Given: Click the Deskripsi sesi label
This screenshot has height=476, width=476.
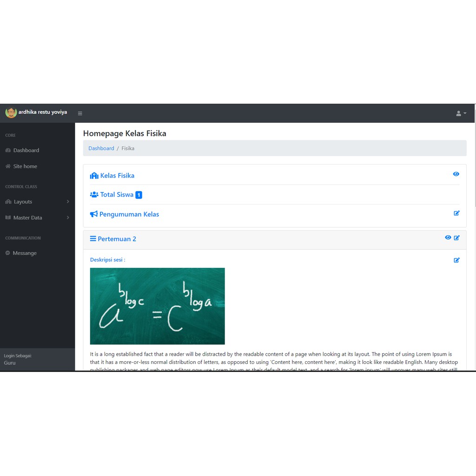Looking at the screenshot, I should [x=107, y=260].
